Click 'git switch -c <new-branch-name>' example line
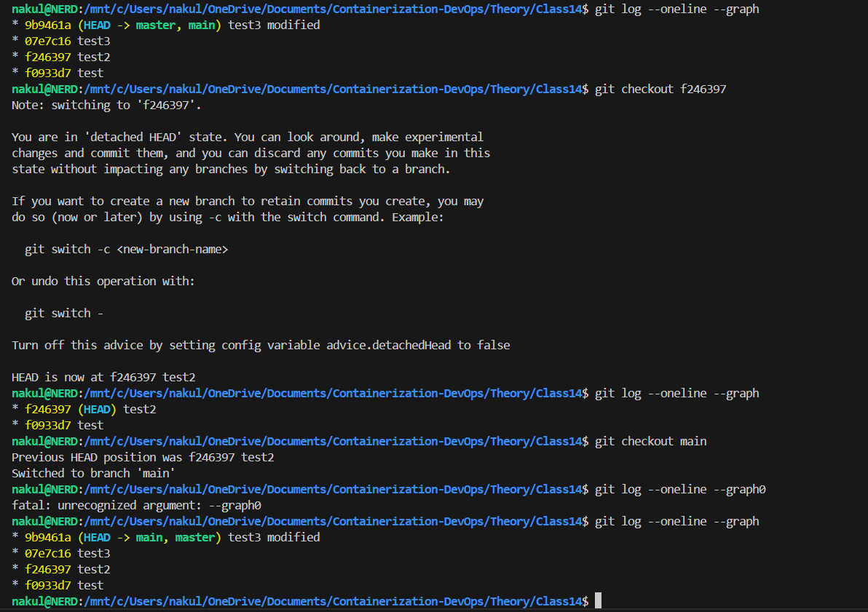The width and height of the screenshot is (868, 612). 126,250
